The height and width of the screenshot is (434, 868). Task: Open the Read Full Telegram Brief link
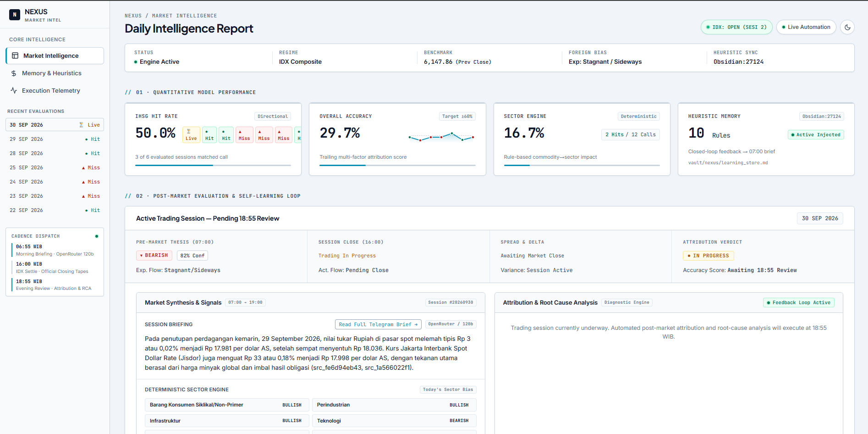click(378, 324)
